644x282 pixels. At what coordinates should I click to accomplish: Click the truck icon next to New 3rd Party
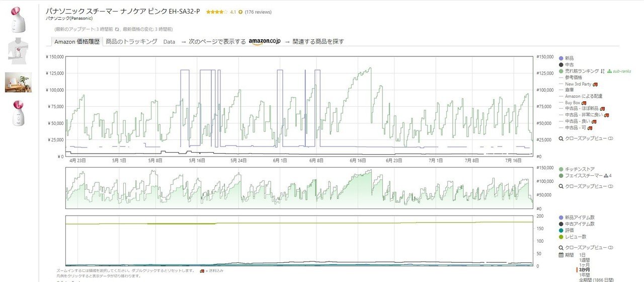[595, 84]
